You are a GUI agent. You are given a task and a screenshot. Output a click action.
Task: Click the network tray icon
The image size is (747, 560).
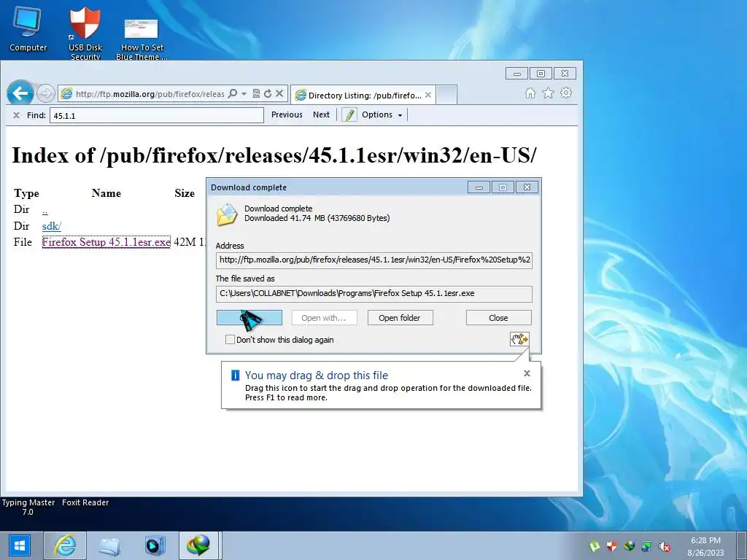coord(646,546)
